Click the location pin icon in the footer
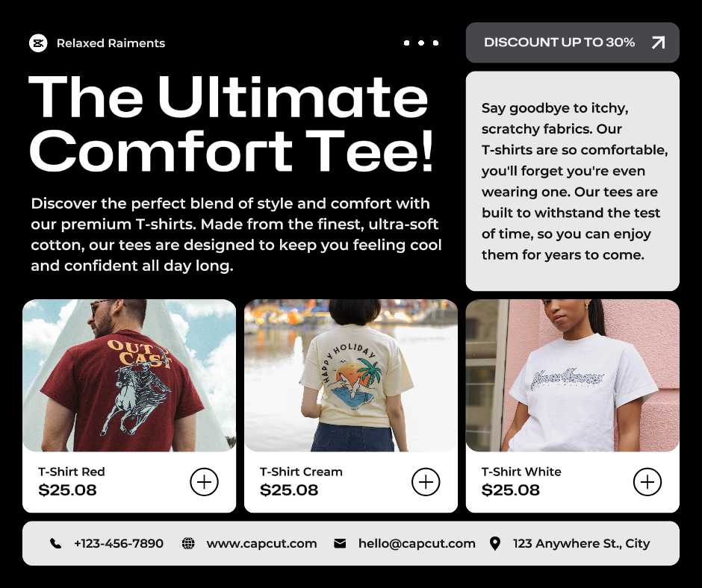702x588 pixels. click(x=494, y=543)
